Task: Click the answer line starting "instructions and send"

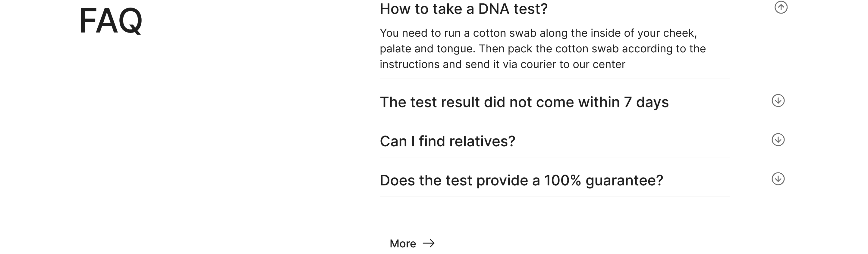Action: tap(502, 64)
